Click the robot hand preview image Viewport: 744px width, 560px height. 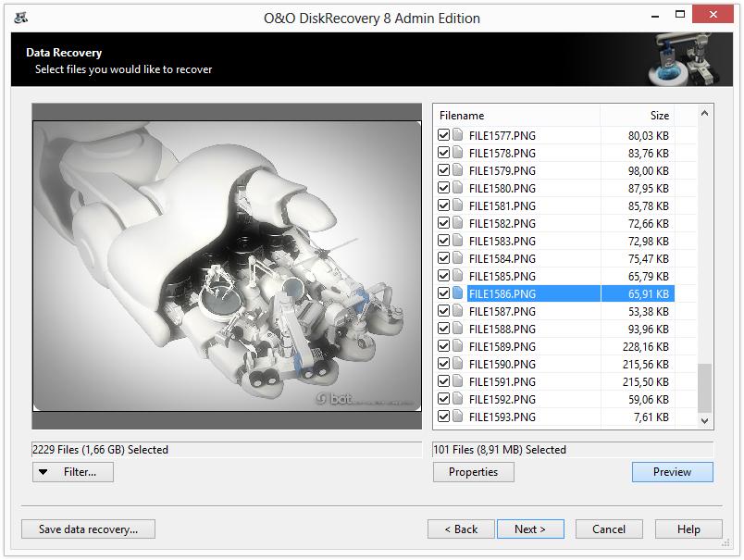[x=227, y=266]
